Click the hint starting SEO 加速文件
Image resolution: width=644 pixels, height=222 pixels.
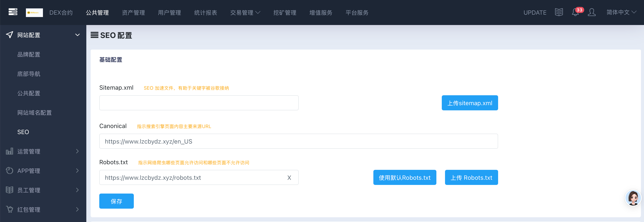pos(186,88)
